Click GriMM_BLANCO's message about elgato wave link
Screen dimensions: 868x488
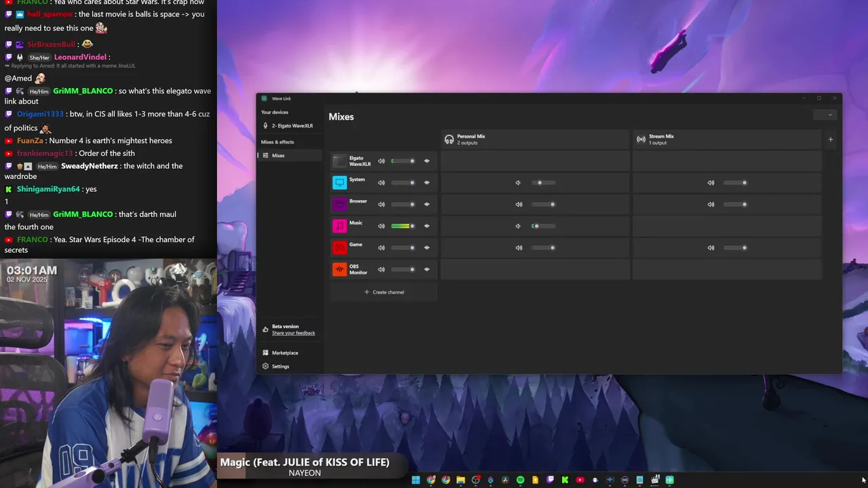(108, 96)
